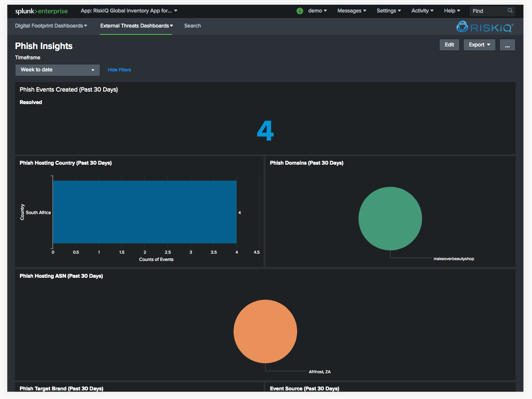Click the Phish Domains panel title
The image size is (532, 399).
point(307,163)
